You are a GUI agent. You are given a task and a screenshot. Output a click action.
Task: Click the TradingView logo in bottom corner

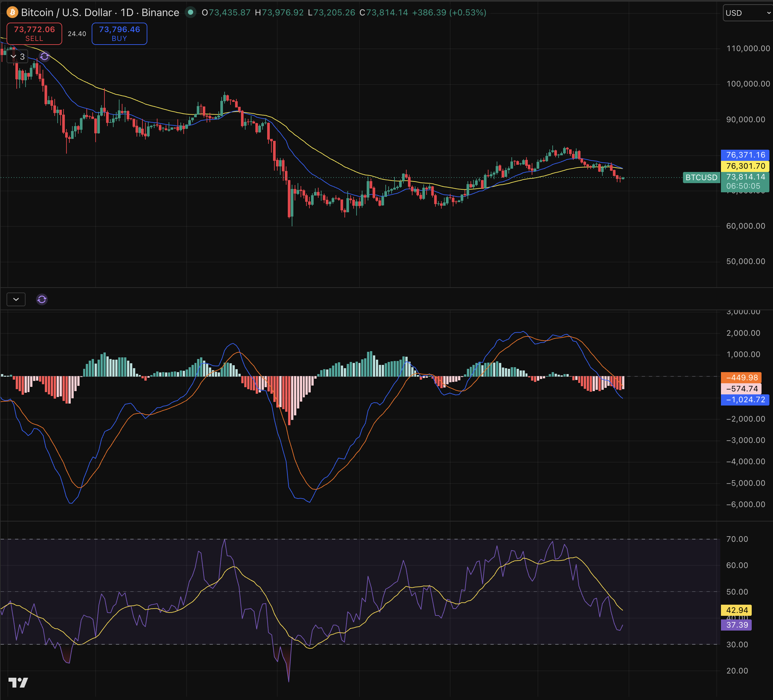[x=18, y=683]
